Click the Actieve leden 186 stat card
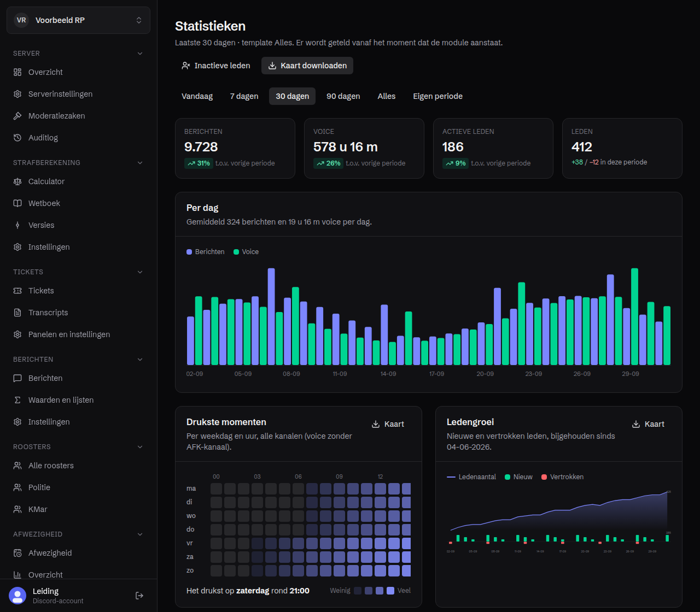 (x=493, y=149)
